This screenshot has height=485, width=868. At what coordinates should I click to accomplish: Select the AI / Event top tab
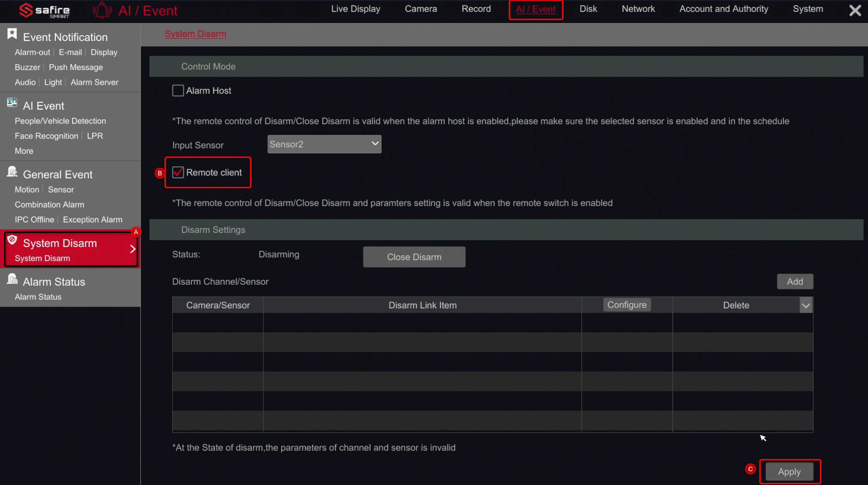535,9
